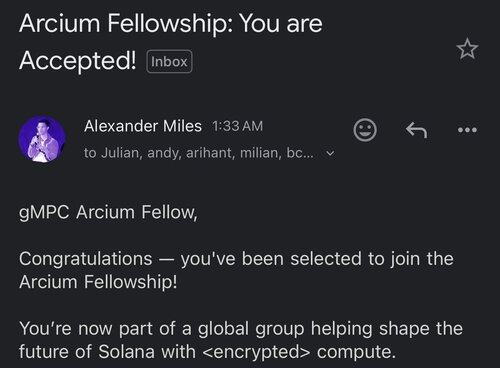The image size is (500, 368).
Task: Click the Inbox label tag
Action: click(x=169, y=61)
